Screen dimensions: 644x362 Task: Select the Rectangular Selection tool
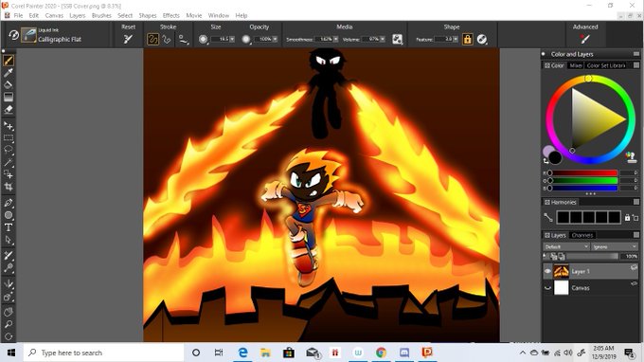click(x=9, y=138)
